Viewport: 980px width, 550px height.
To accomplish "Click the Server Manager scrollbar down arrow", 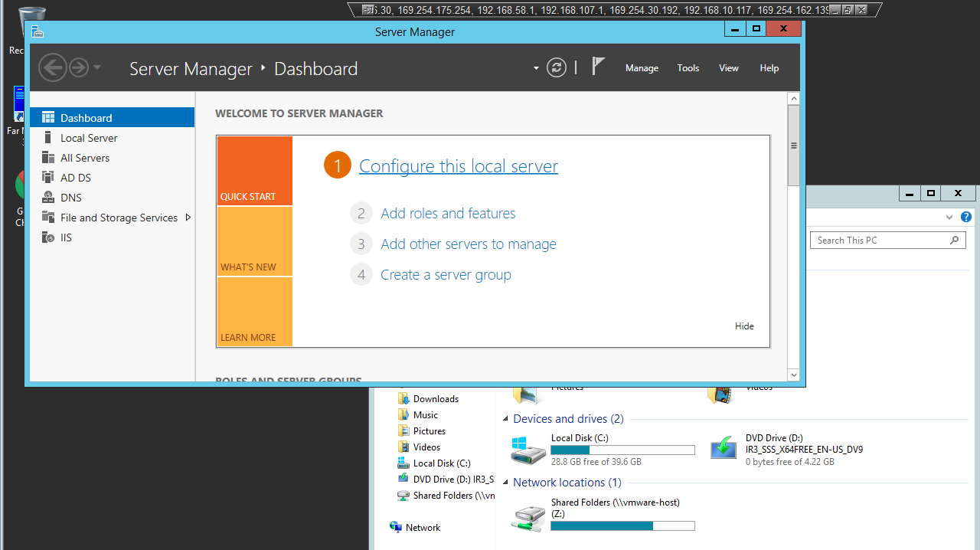I will click(x=793, y=375).
